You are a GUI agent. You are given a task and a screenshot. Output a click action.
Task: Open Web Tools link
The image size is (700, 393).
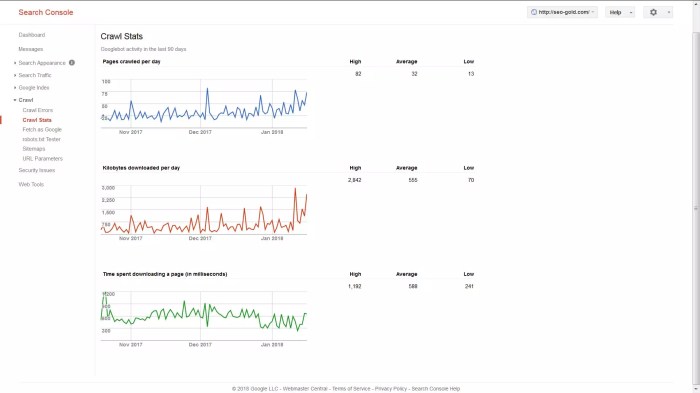[31, 184]
